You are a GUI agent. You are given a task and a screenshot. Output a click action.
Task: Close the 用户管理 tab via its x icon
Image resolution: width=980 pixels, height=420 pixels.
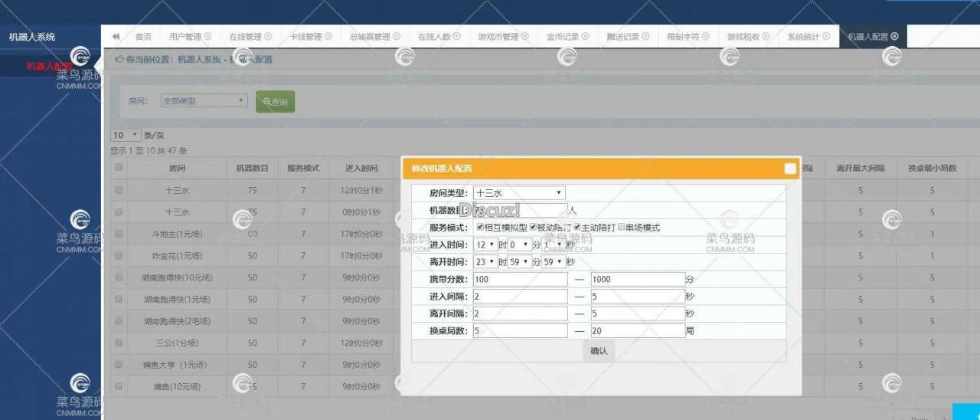(208, 37)
